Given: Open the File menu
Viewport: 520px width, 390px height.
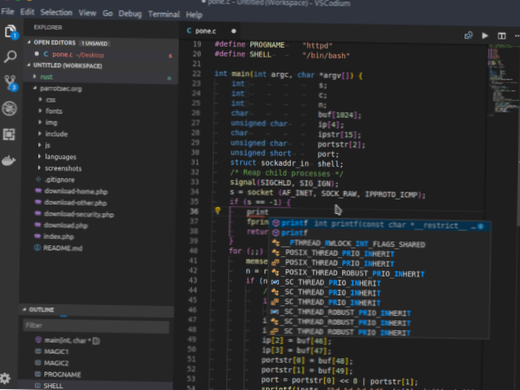Looking at the screenshot, I should (7, 12).
